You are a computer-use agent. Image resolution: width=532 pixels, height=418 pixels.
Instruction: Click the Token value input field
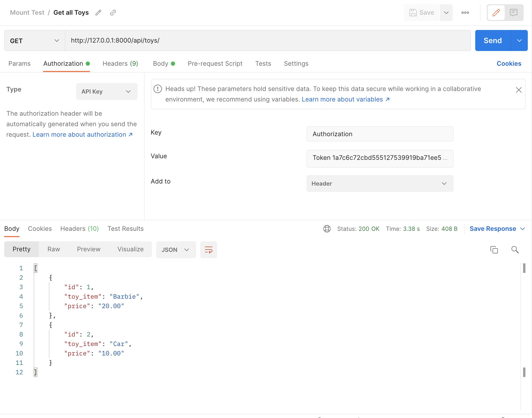pyautogui.click(x=380, y=158)
